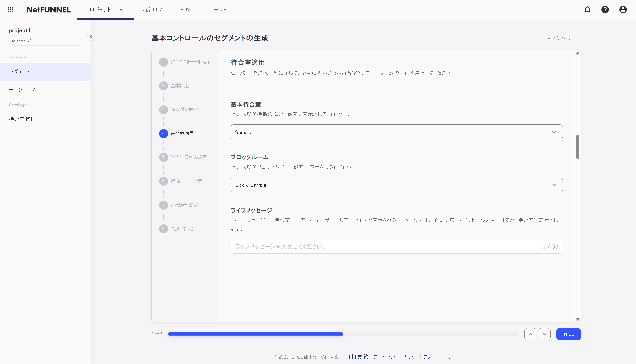Select step 2 基本設定 circle
Screen dimensions: 636x364
point(163,86)
